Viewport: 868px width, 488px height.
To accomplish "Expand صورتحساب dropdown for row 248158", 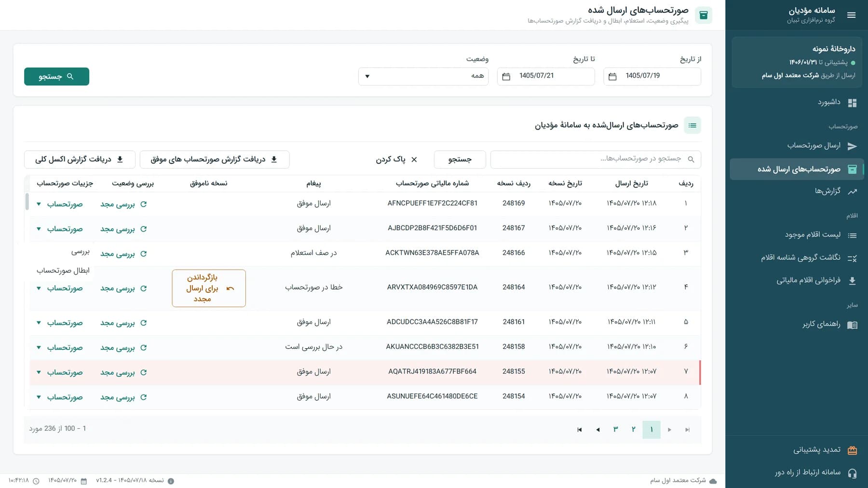I will pos(60,347).
